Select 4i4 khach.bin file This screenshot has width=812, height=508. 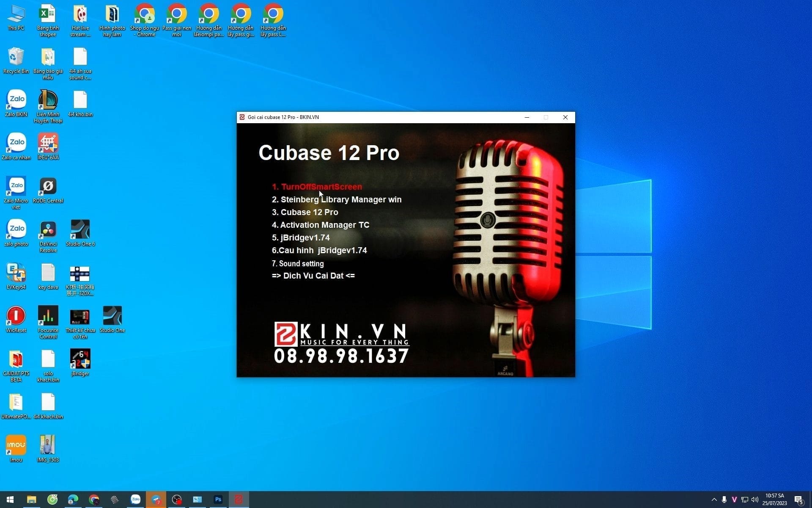click(48, 406)
